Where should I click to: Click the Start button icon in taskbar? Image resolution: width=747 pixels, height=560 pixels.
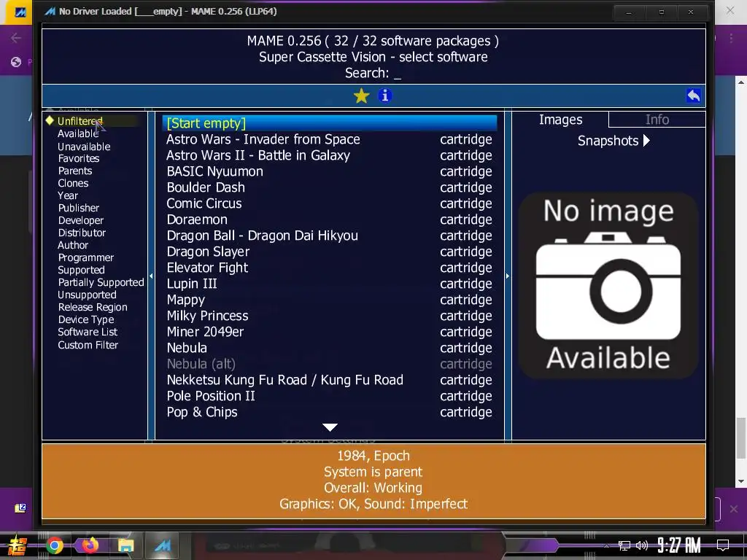[18, 545]
